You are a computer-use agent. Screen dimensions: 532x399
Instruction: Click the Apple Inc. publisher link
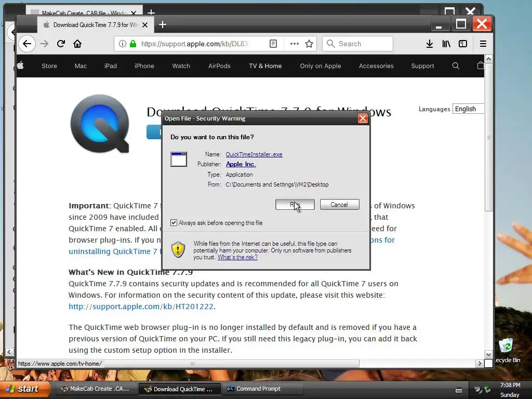pyautogui.click(x=241, y=164)
